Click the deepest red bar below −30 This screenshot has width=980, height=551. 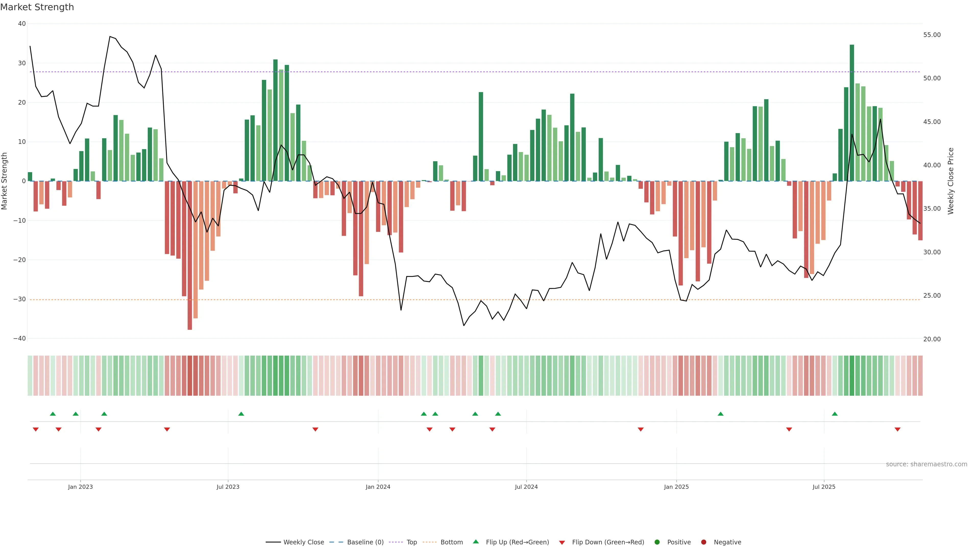[190, 266]
